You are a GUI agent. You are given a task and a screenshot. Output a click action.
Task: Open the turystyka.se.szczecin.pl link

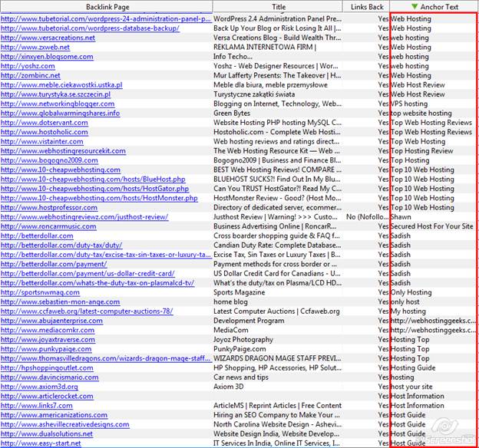click(x=55, y=94)
